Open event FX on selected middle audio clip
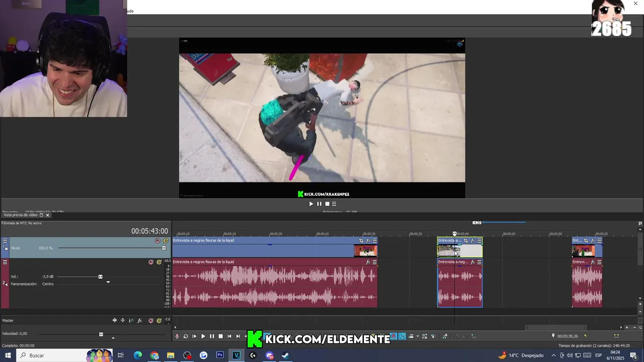Viewport: 644px width, 362px height. tap(472, 262)
